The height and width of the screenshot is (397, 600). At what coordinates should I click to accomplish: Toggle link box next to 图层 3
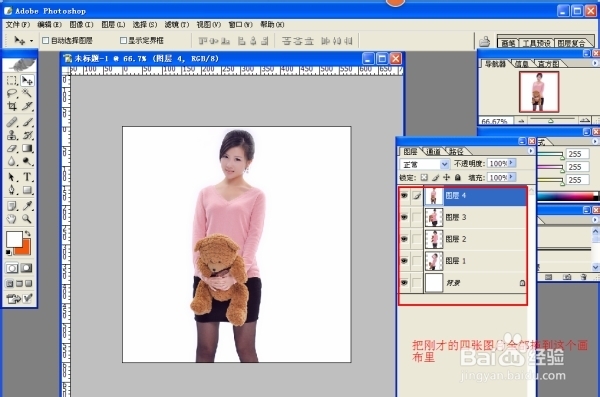(x=417, y=217)
